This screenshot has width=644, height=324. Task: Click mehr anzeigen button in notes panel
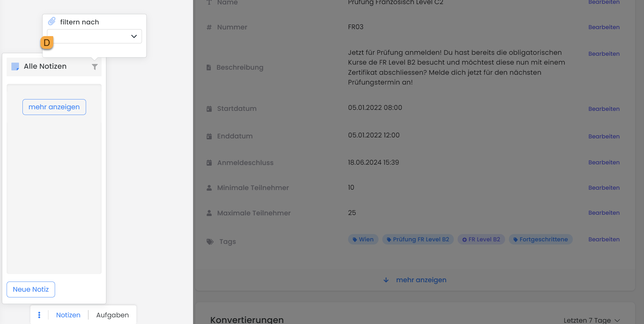54,107
